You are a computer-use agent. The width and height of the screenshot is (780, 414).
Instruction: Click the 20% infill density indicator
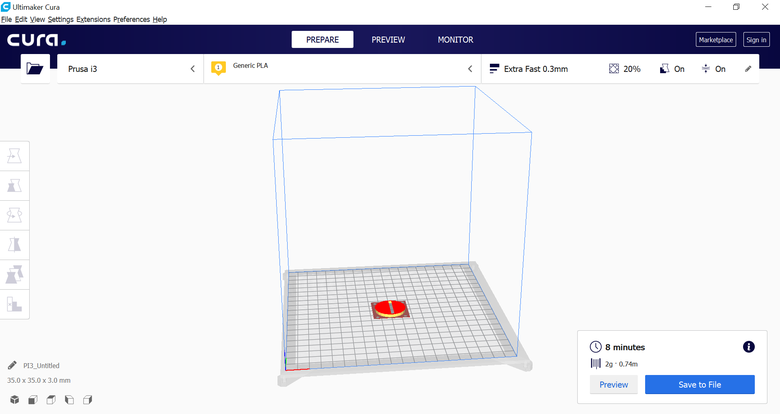coord(625,69)
